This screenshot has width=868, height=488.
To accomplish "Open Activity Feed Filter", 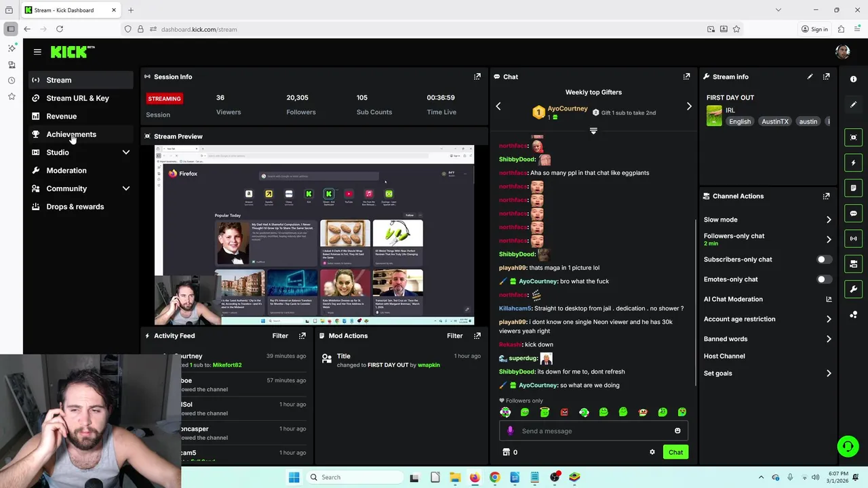I will [x=280, y=335].
